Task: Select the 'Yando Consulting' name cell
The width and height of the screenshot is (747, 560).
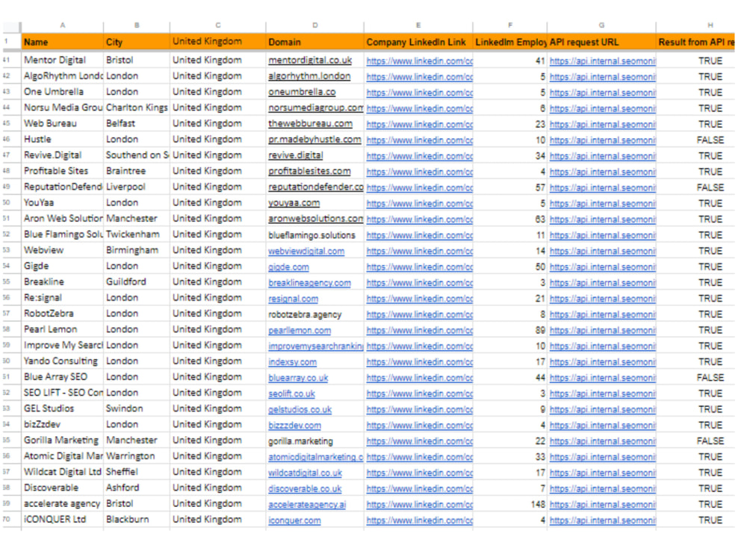Action: click(63, 361)
